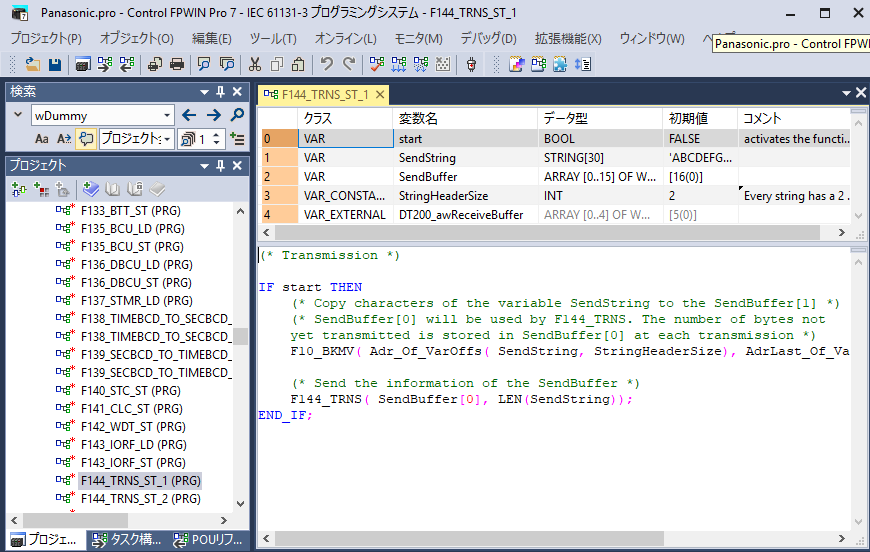
Task: Click the add red-blocks icon in project toolbar
Action: (x=41, y=190)
